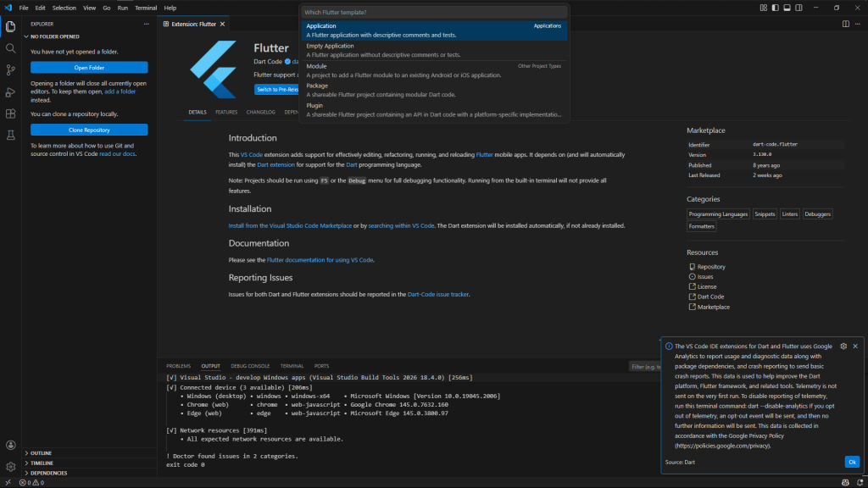Switch to the Details tab
The height and width of the screenshot is (488, 868).
coord(197,113)
